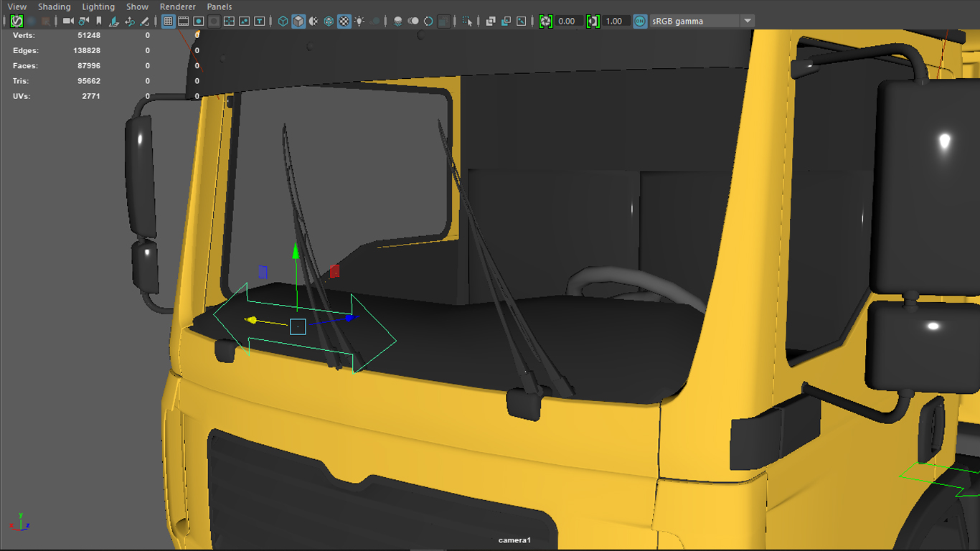The width and height of the screenshot is (980, 551).
Task: Click Use All Lights bulb icon
Action: (x=359, y=22)
